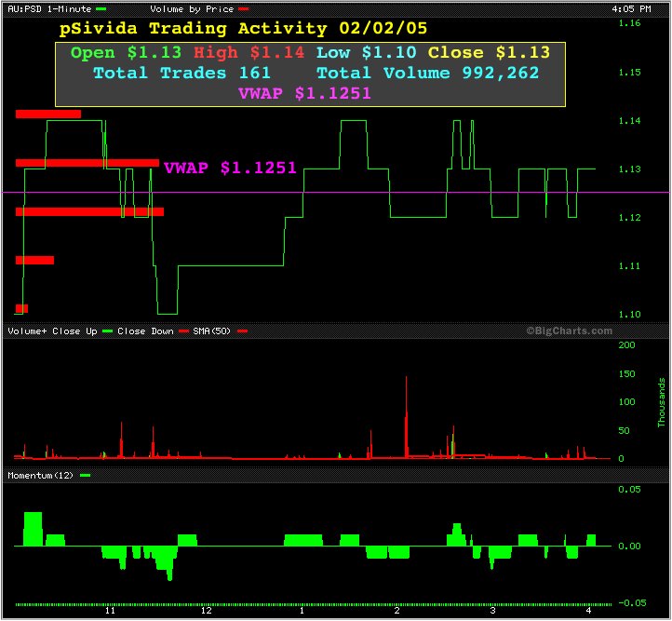Viewport: 672px width, 621px height.
Task: Click the 1.14 price axis label
Action: tap(629, 121)
